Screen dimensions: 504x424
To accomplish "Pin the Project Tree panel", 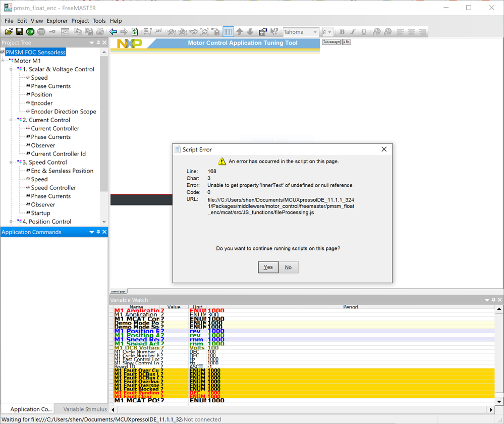I will coord(98,42).
